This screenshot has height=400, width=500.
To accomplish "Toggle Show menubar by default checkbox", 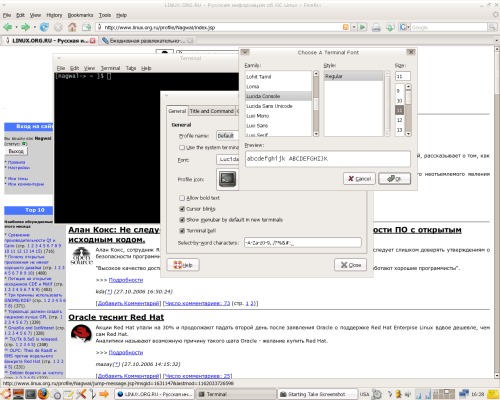I will click(x=182, y=220).
